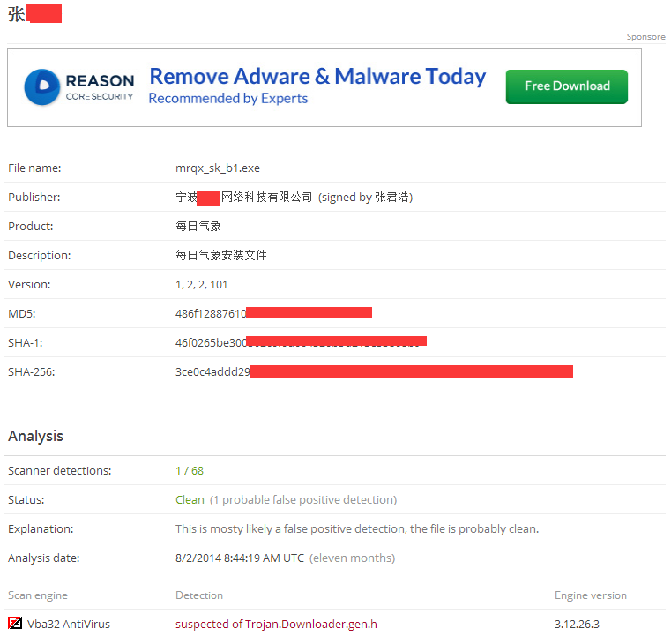
Task: Select the version value 1, 2, 2, 101
Action: (201, 285)
